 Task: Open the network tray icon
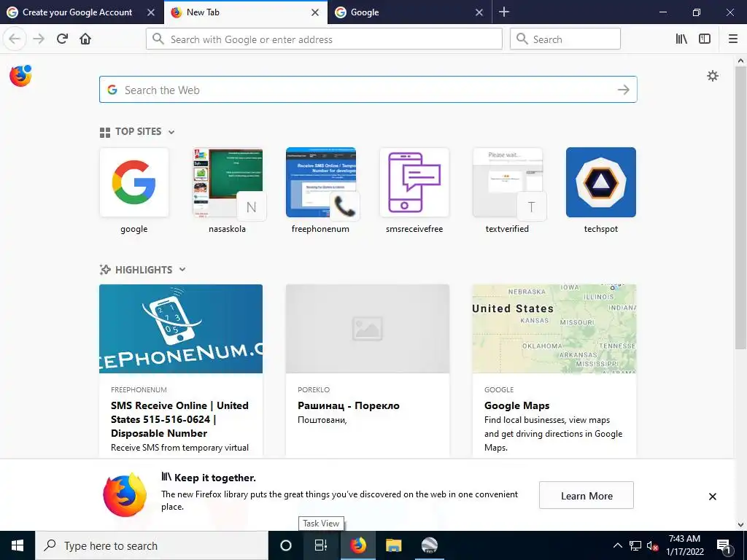[x=635, y=545]
